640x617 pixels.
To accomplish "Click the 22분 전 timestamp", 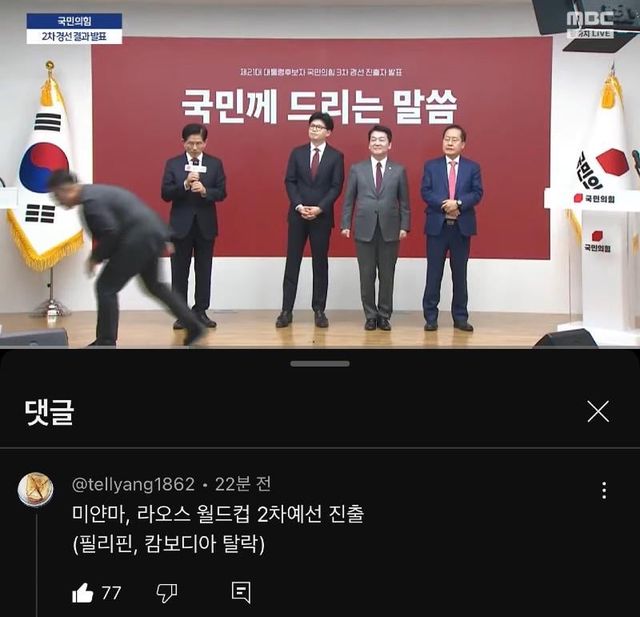I will [243, 484].
